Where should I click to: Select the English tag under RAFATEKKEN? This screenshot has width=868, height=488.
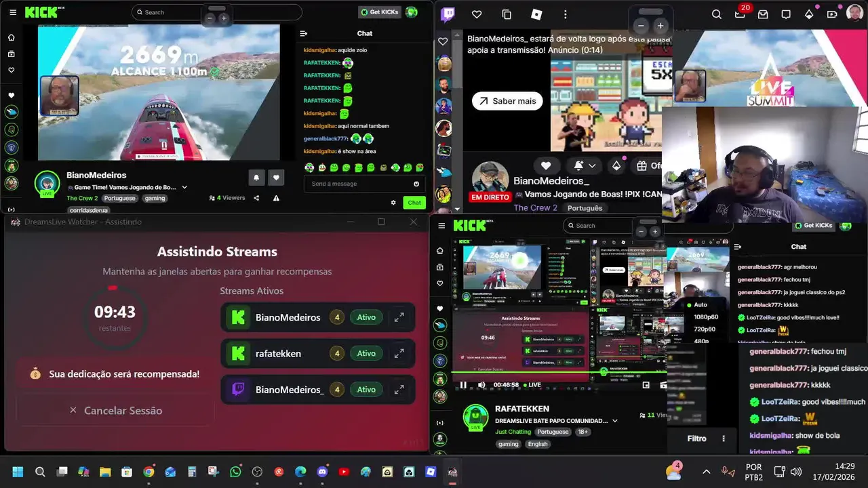538,444
